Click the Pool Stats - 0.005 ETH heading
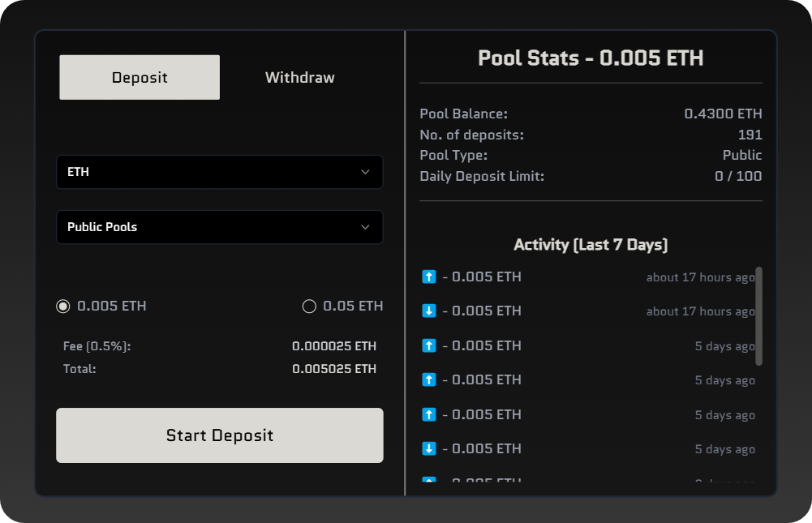The height and width of the screenshot is (523, 812). click(591, 58)
